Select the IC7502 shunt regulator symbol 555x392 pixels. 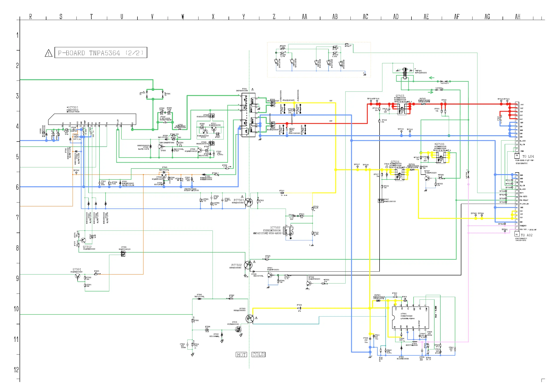pos(288,231)
